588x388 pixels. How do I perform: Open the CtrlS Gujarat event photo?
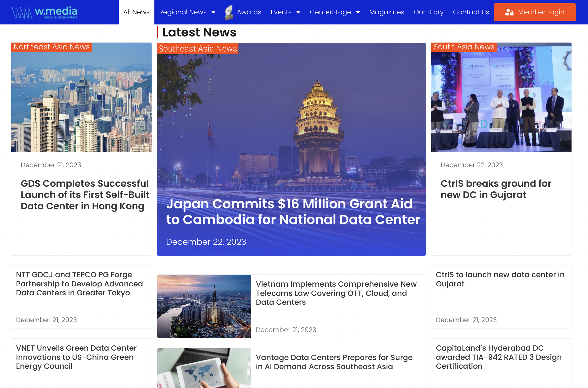pyautogui.click(x=501, y=97)
